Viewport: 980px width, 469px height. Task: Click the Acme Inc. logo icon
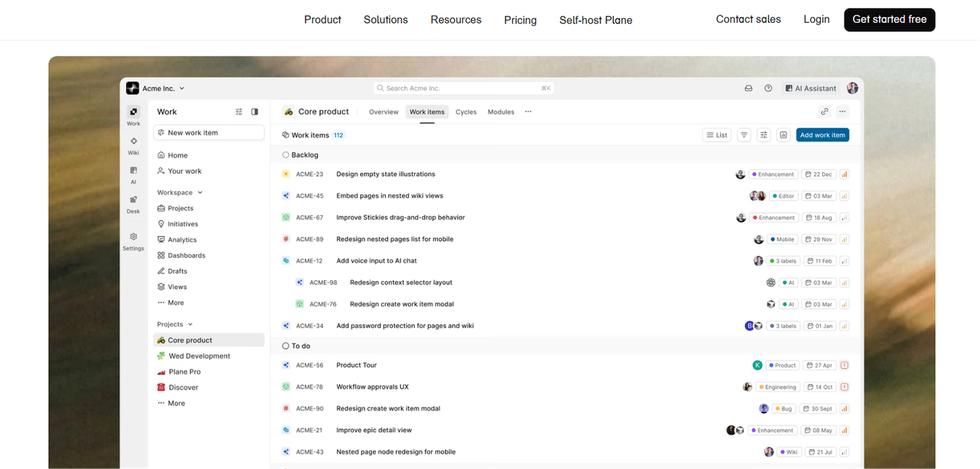(x=132, y=89)
